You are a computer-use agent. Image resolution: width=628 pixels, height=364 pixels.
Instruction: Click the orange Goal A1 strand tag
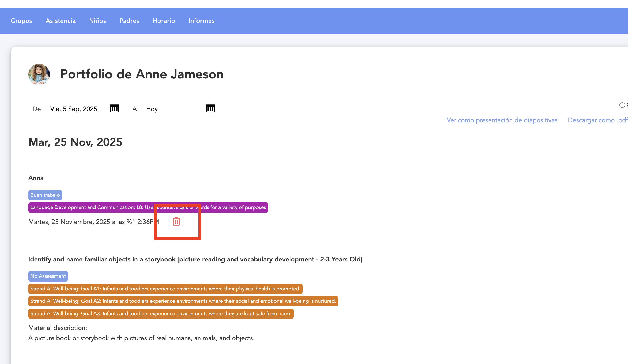[165, 289]
